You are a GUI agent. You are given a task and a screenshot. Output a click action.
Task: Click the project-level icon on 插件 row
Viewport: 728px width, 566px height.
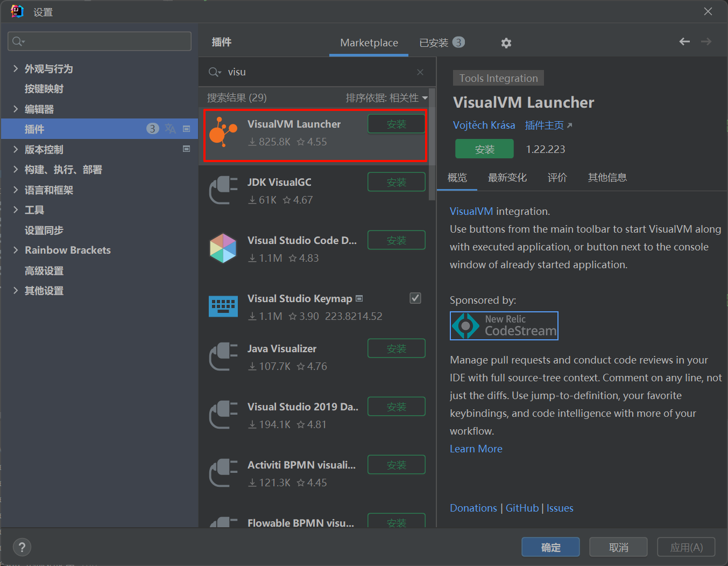coord(187,129)
